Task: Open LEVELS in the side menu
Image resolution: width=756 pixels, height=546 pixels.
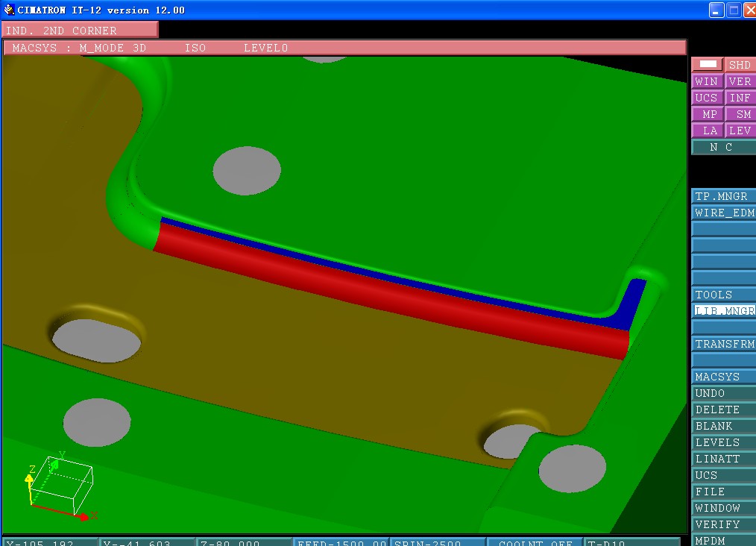Action: 724,442
